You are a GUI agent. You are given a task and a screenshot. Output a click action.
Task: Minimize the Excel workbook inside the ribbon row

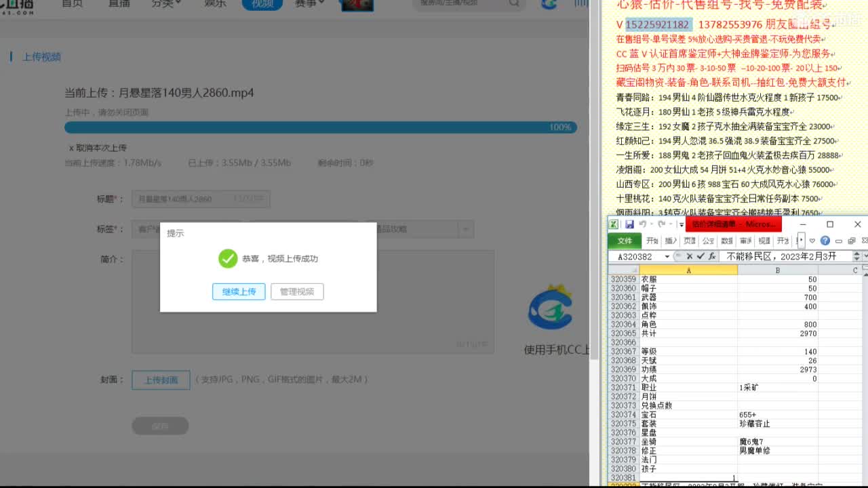(x=838, y=241)
